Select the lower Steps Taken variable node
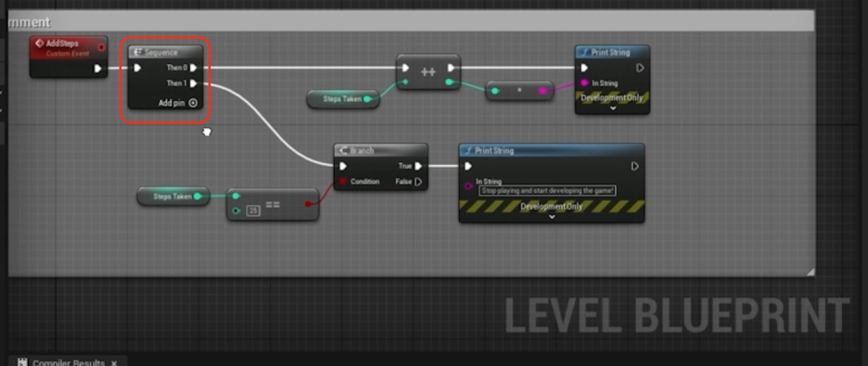Screen dimensions: 868x366 pyautogui.click(x=172, y=196)
